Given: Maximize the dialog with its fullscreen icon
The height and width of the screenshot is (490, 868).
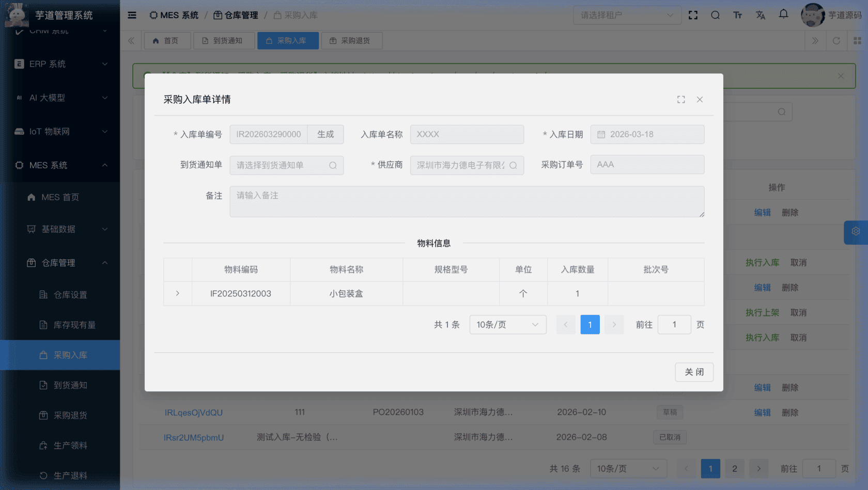Looking at the screenshot, I should point(680,99).
